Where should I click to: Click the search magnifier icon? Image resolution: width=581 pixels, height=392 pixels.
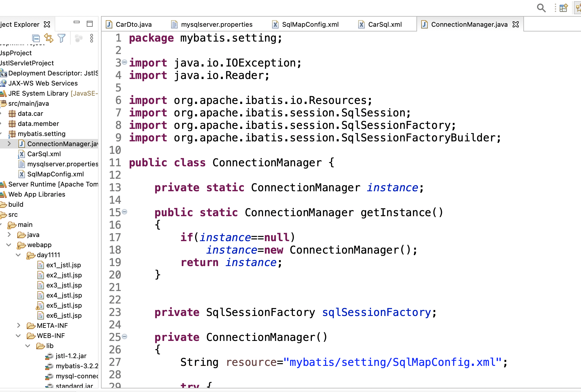pos(541,8)
